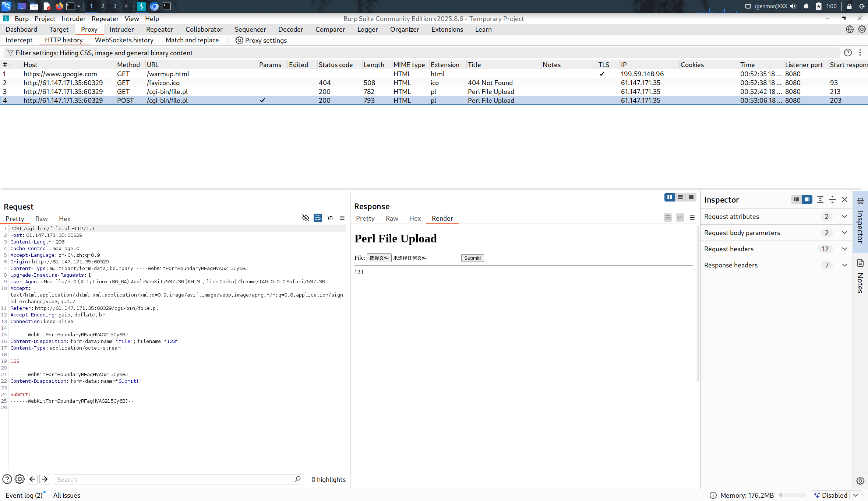Select side-by-side layout icon
Image resolution: width=868 pixels, height=501 pixels.
[x=669, y=197]
